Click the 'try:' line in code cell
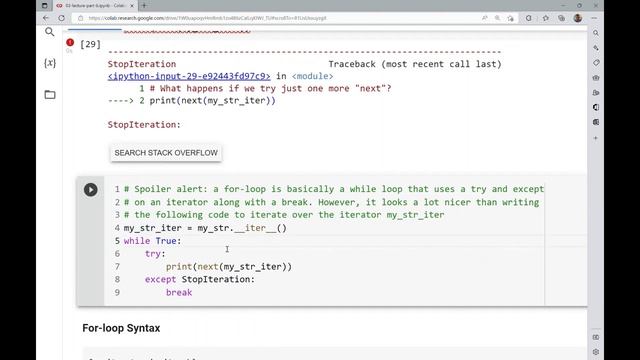This screenshot has width=640, height=360. pyautogui.click(x=155, y=253)
